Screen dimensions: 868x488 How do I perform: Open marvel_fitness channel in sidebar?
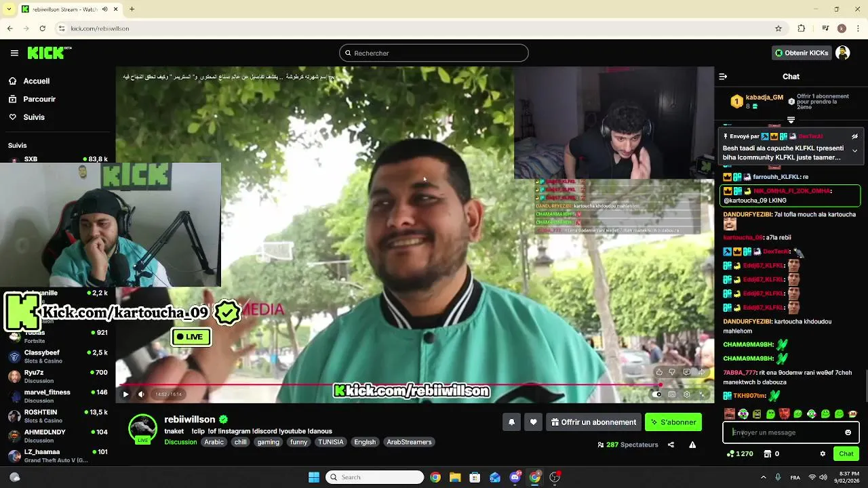coord(57,396)
